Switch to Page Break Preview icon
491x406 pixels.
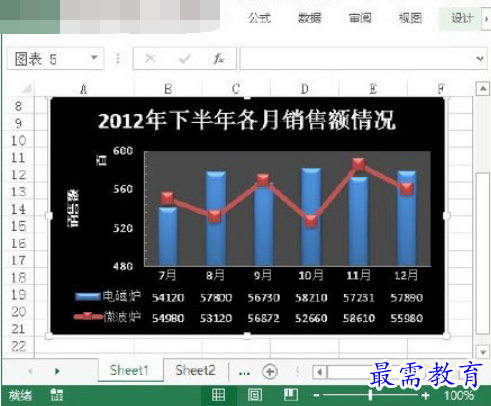(x=291, y=395)
